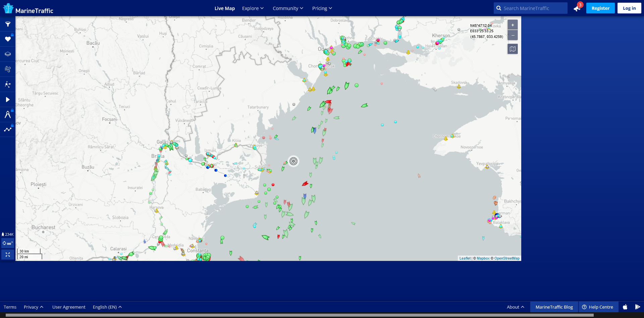Screen dimensions: 644x318
Task: Expand the English (EN) language selector
Action: 107,307
